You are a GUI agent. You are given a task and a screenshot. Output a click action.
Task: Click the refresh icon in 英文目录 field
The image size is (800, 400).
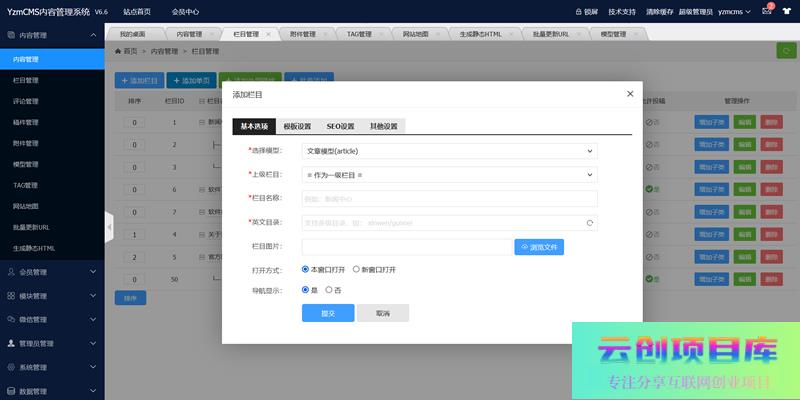coord(590,223)
